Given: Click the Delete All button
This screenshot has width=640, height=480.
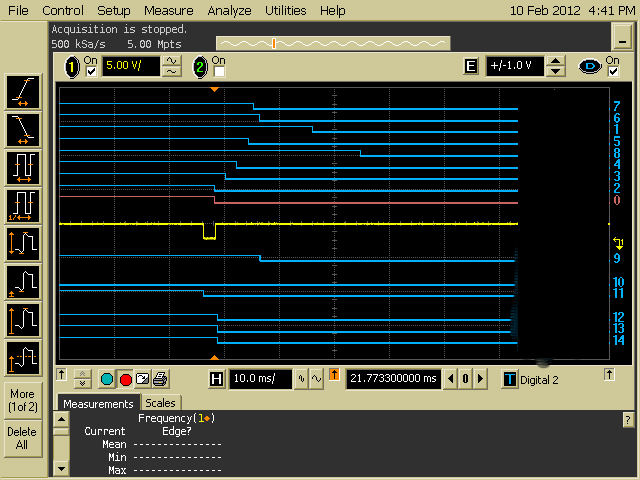Looking at the screenshot, I should [22, 438].
